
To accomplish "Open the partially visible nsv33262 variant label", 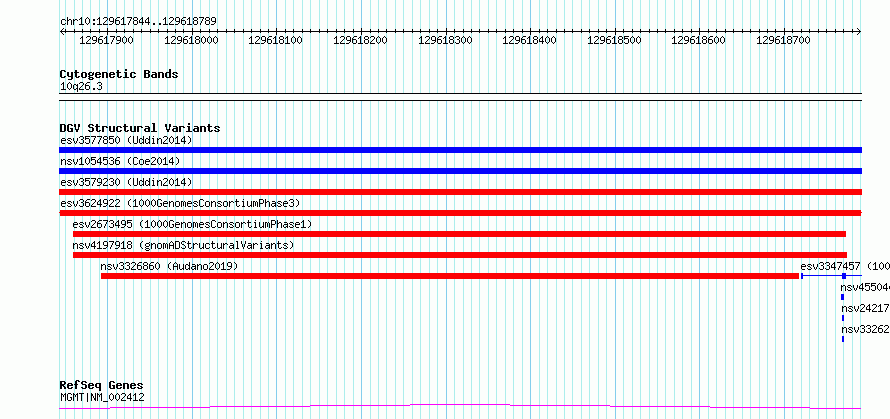I will click(866, 329).
